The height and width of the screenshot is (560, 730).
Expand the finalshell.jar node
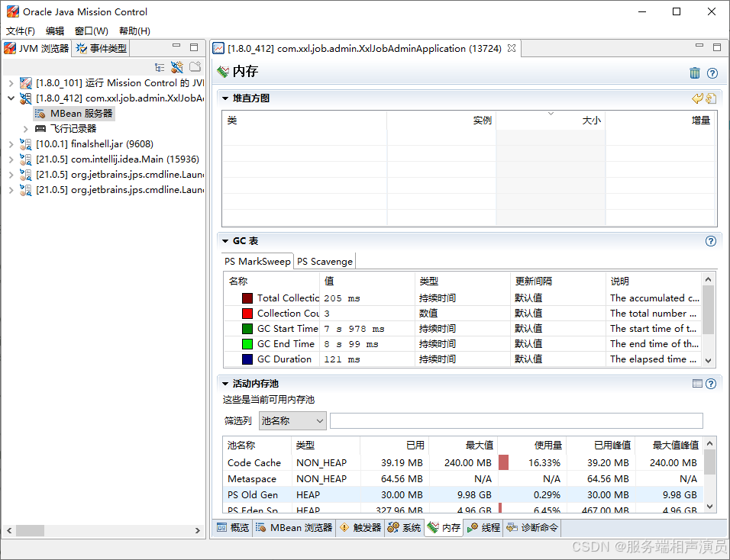pos(11,144)
